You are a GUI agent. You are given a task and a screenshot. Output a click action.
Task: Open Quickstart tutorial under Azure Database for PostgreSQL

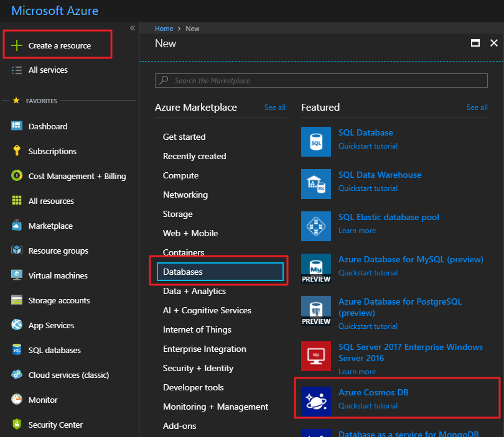click(368, 326)
